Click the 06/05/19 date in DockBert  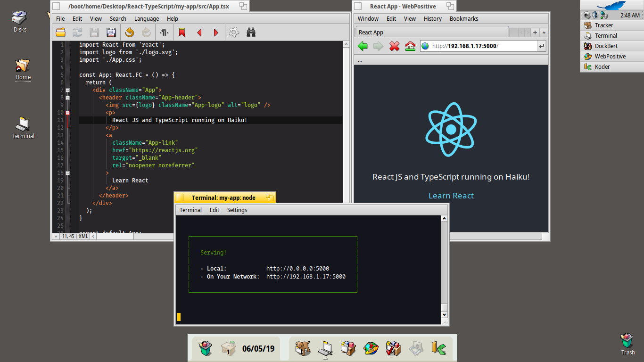pyautogui.click(x=258, y=349)
